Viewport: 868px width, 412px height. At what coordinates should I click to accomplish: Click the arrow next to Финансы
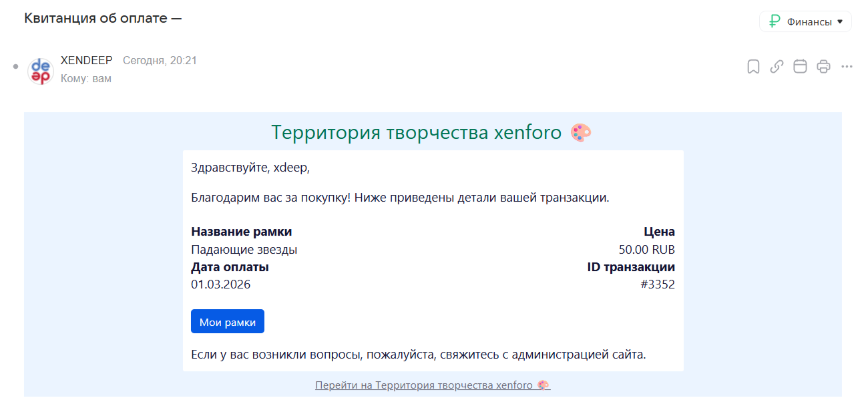coord(840,21)
